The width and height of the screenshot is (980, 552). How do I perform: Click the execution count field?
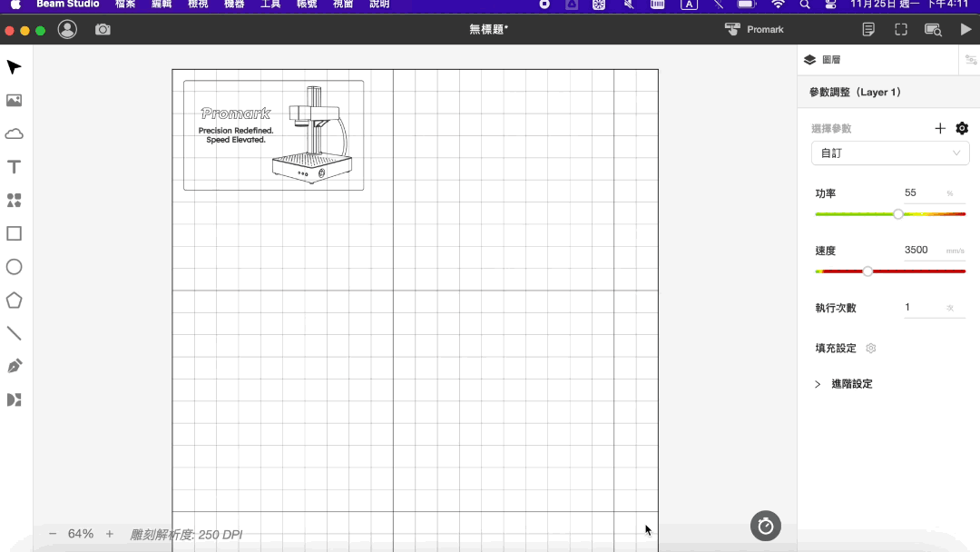[924, 308]
